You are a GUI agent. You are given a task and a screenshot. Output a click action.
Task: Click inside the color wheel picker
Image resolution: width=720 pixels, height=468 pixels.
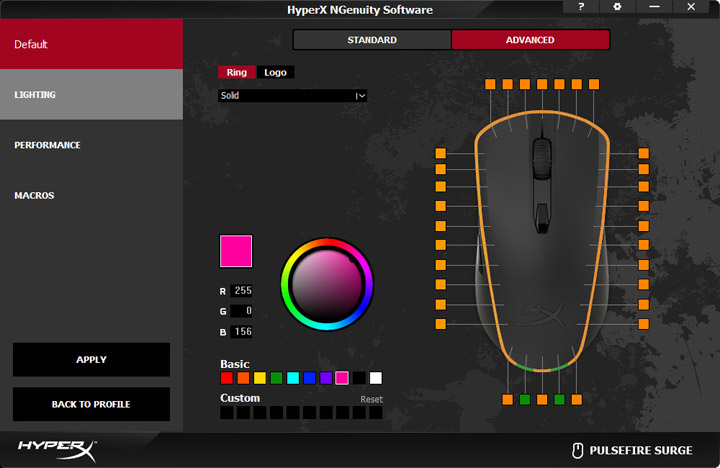(x=327, y=284)
